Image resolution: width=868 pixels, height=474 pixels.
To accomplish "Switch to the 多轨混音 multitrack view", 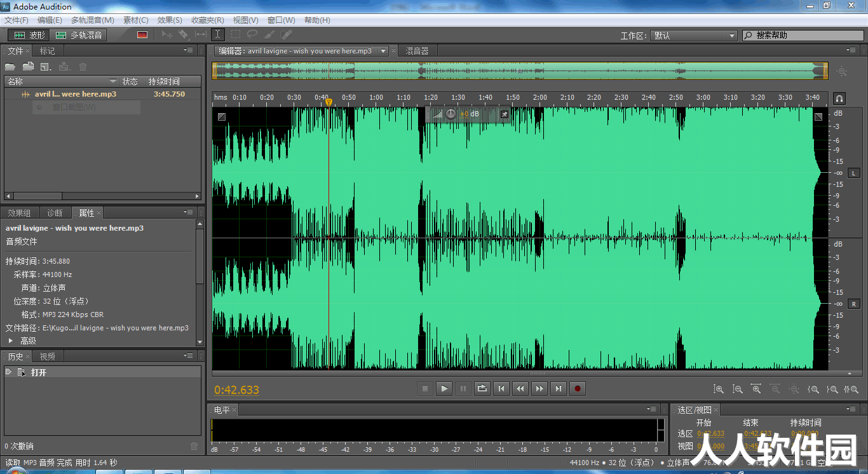I will point(79,35).
